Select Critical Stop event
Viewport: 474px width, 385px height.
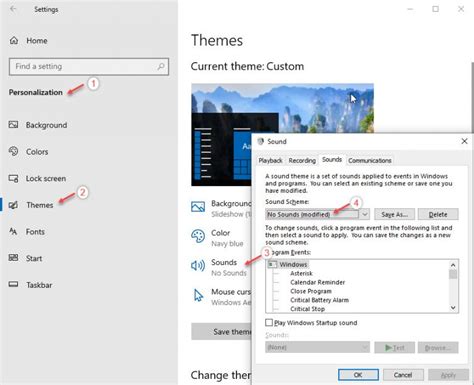coord(307,309)
